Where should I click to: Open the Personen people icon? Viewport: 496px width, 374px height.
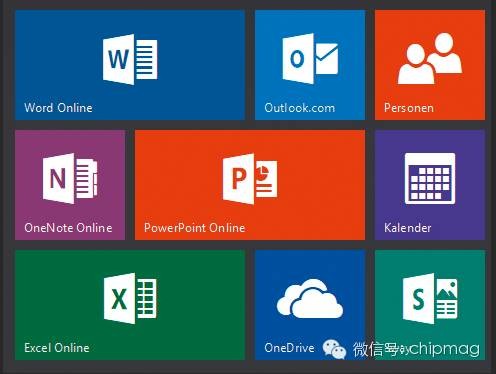(x=430, y=58)
